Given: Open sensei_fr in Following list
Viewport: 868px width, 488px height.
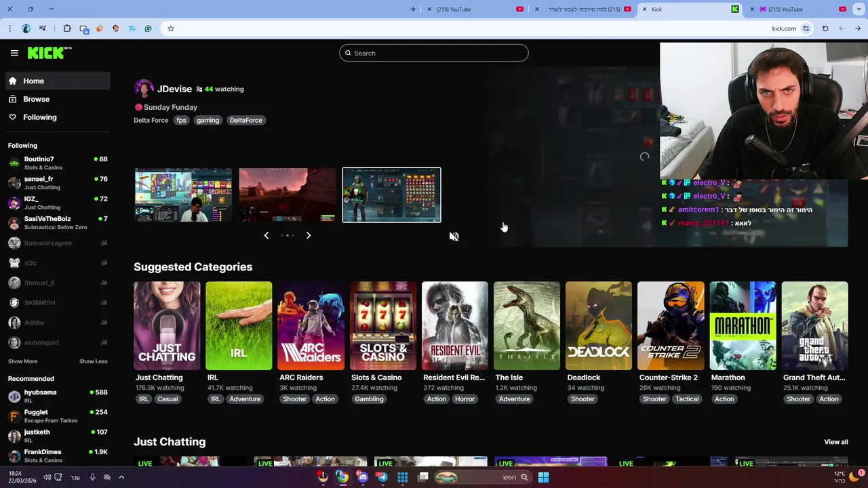Looking at the screenshot, I should pyautogui.click(x=58, y=183).
